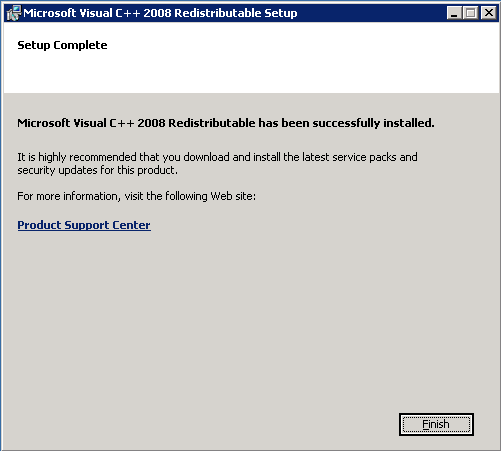Click the word 'Setup' in the title bar
This screenshot has height=451, width=501.
[281, 13]
